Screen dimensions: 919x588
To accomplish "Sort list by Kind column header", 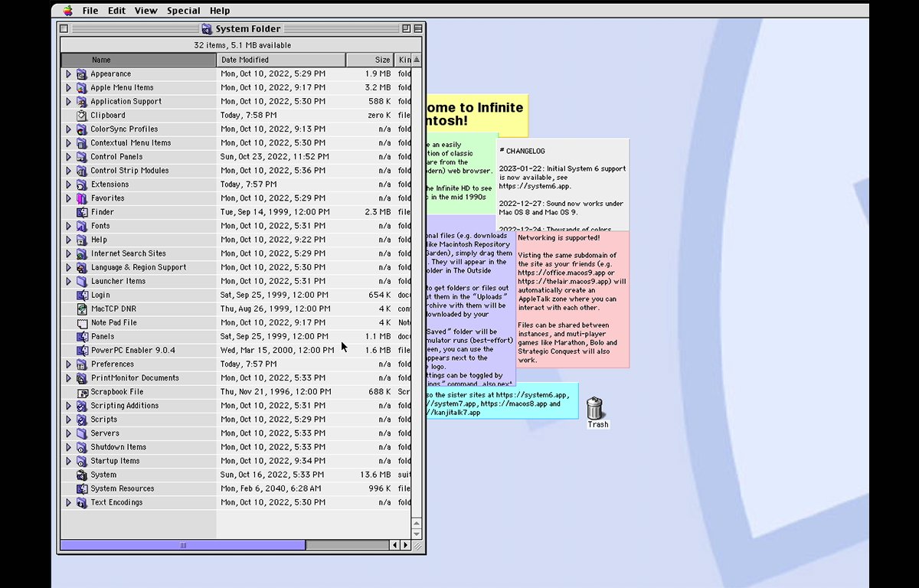I will coord(403,60).
